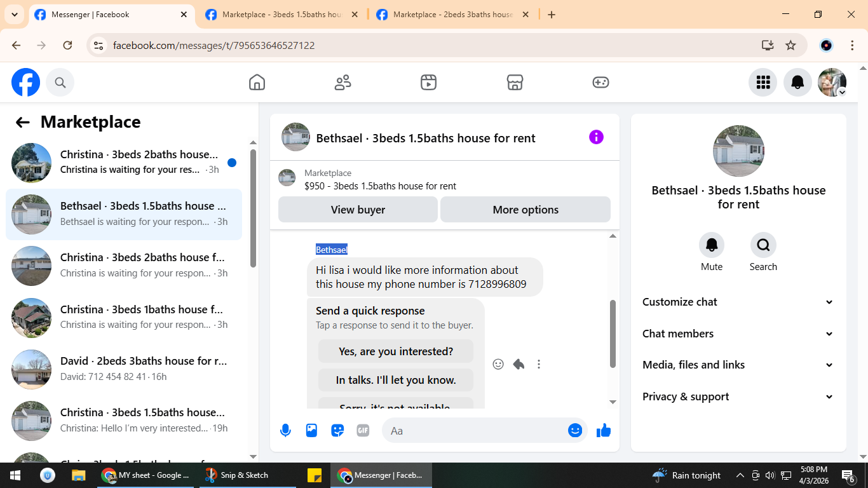This screenshot has height=488, width=868.
Task: Click the purple conversation info icon
Action: (x=596, y=137)
